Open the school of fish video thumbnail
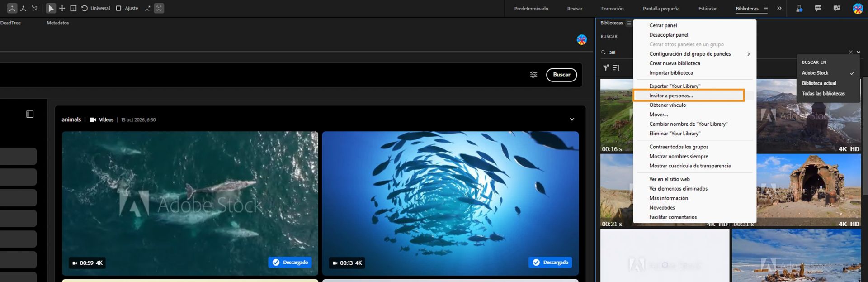Image resolution: width=868 pixels, height=282 pixels. point(450,203)
